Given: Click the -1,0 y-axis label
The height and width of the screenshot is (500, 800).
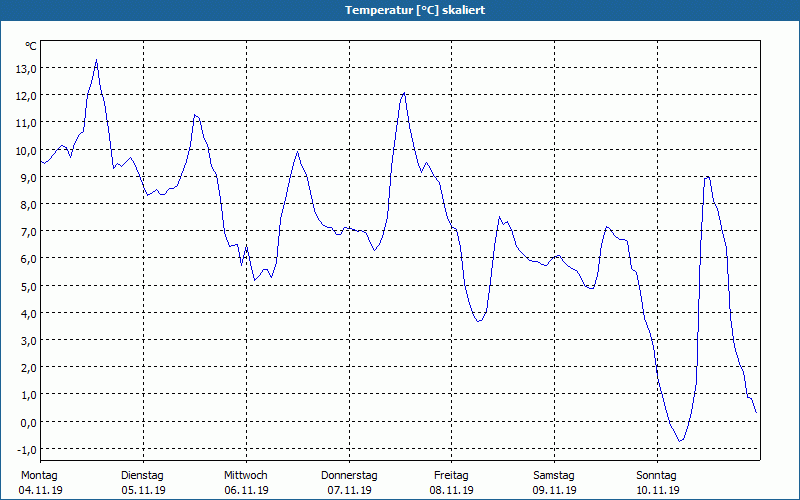Looking at the screenshot, I should [x=26, y=449].
